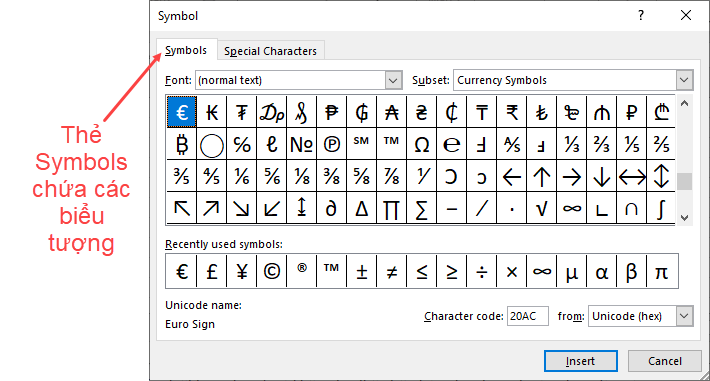Click the Cancel button
710x381 pixels.
point(665,361)
